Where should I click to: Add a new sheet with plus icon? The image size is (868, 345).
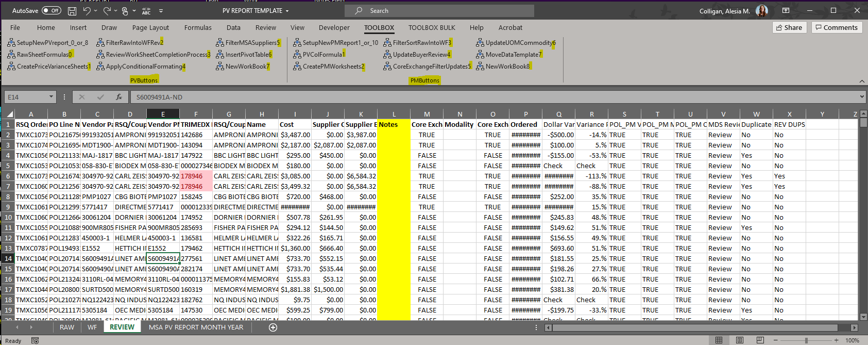(x=273, y=327)
